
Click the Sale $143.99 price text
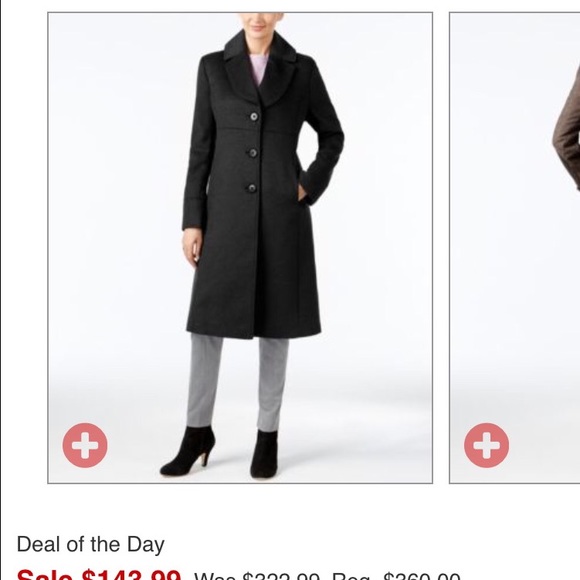(99, 575)
